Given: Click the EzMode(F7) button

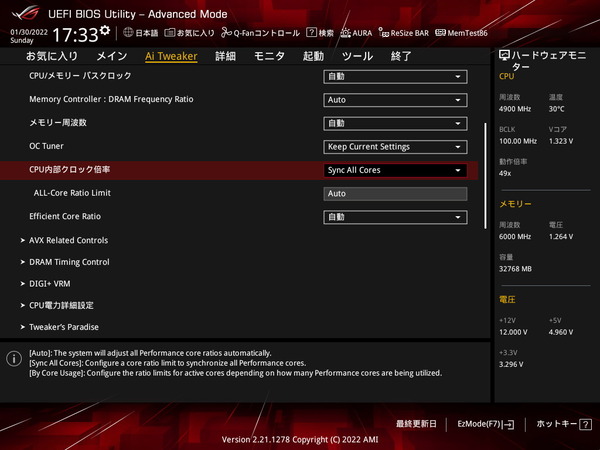Looking at the screenshot, I should [486, 424].
